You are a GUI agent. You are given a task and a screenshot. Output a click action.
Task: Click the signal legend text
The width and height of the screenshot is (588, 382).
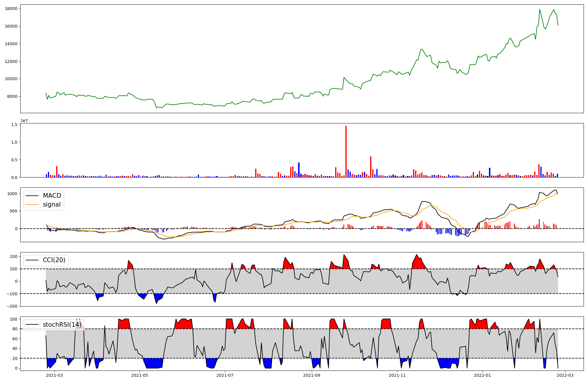(51, 205)
